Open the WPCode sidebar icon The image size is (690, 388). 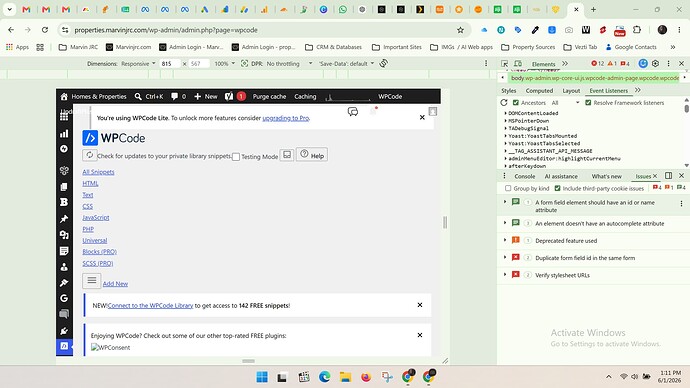[64, 346]
